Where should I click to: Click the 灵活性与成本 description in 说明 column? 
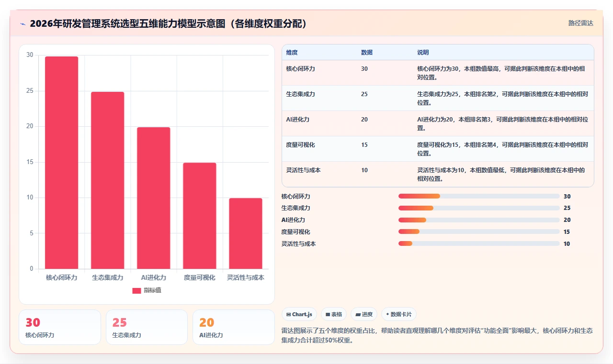(501, 175)
